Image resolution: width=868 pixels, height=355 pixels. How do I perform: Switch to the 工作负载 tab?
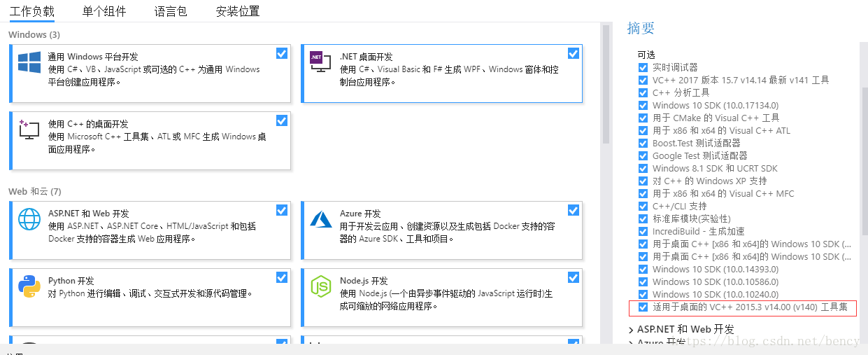31,11
